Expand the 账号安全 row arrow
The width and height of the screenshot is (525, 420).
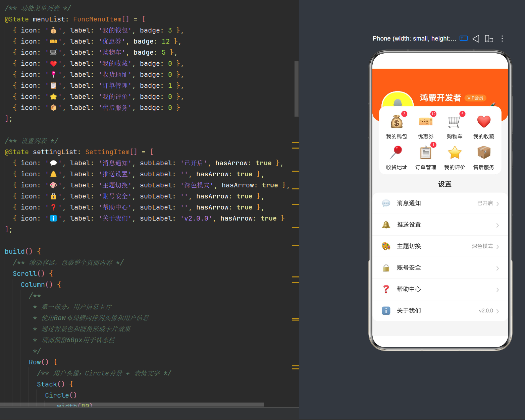point(497,268)
